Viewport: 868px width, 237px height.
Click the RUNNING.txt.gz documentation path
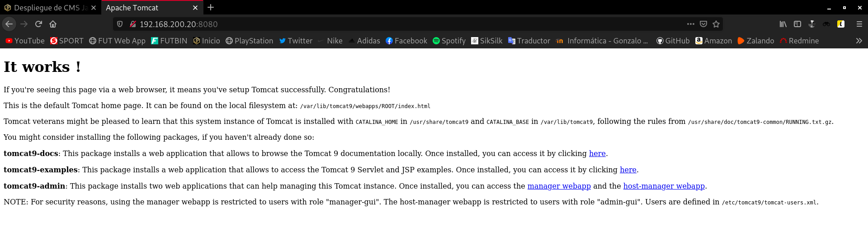pyautogui.click(x=760, y=122)
